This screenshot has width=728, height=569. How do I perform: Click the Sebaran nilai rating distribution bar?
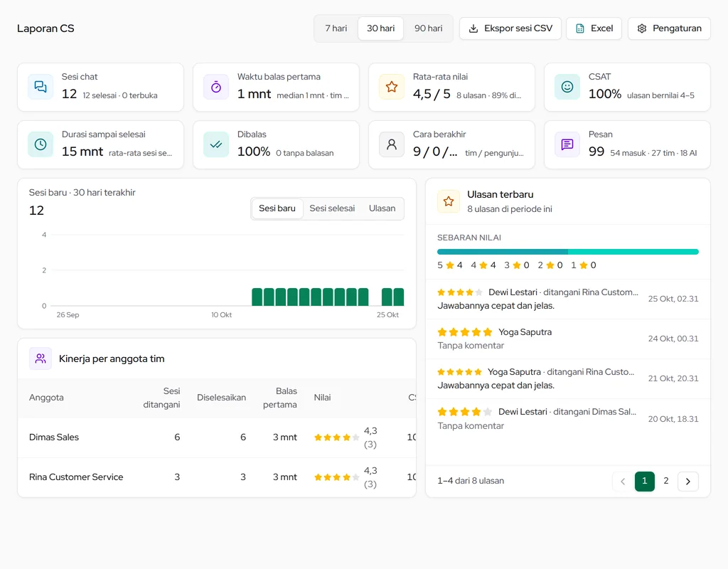point(568,252)
